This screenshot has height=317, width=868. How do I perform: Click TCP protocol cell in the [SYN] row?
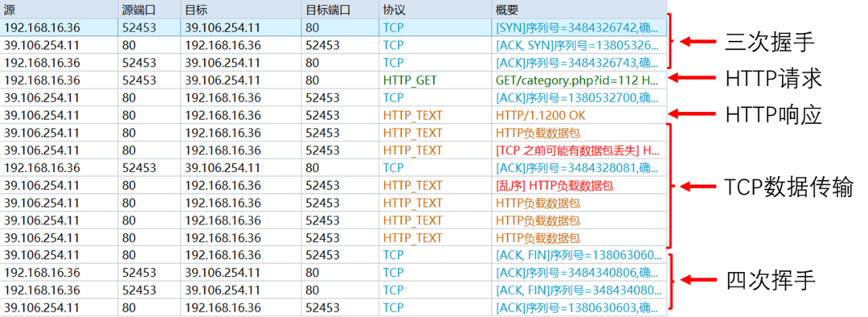point(435,27)
